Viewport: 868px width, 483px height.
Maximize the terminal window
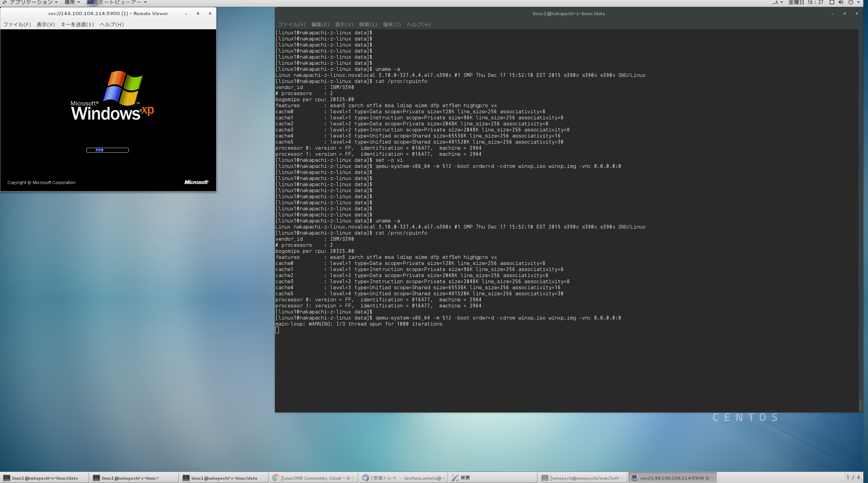click(x=845, y=13)
